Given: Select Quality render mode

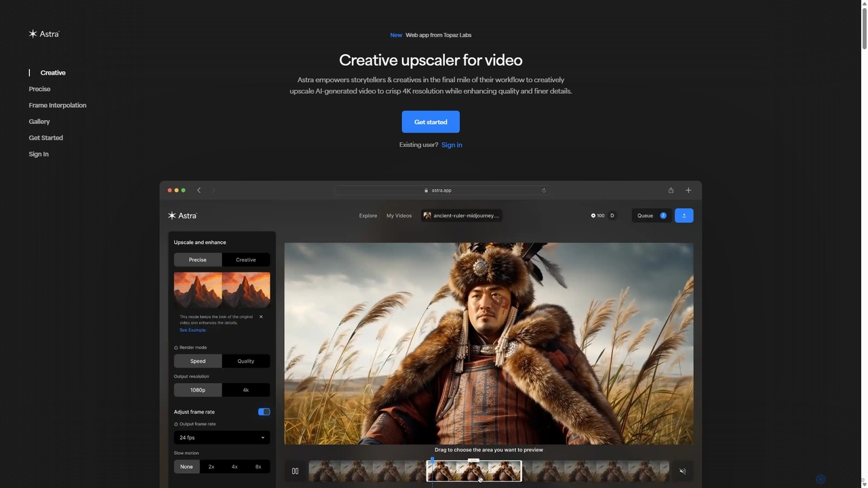Looking at the screenshot, I should point(245,361).
